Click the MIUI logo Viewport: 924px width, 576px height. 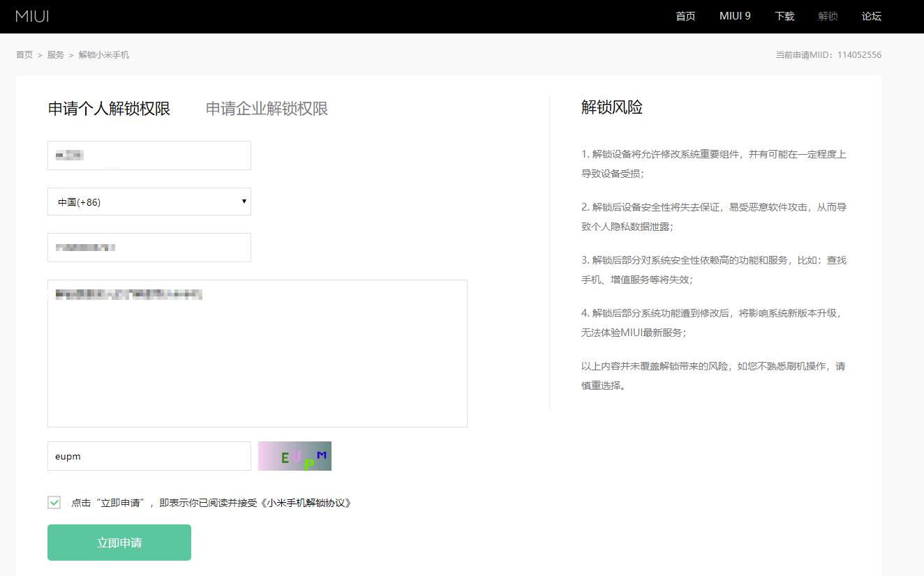pyautogui.click(x=33, y=16)
